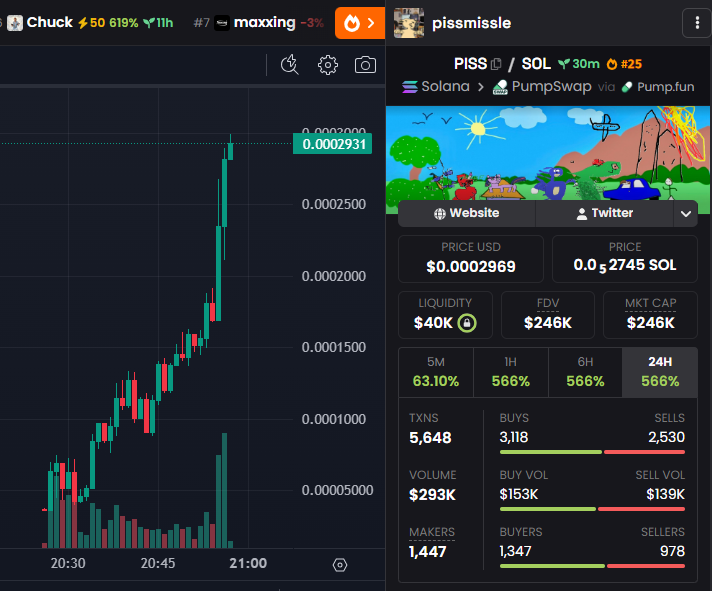
Task: Click the 0.0002500 price axis label
Action: [334, 204]
